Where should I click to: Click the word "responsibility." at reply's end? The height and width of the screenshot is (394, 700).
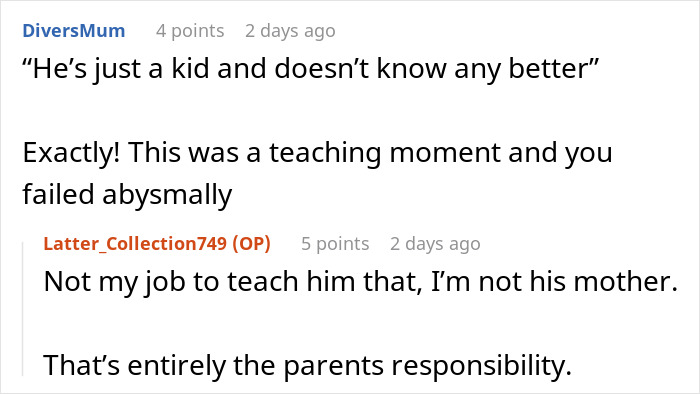pos(482,366)
